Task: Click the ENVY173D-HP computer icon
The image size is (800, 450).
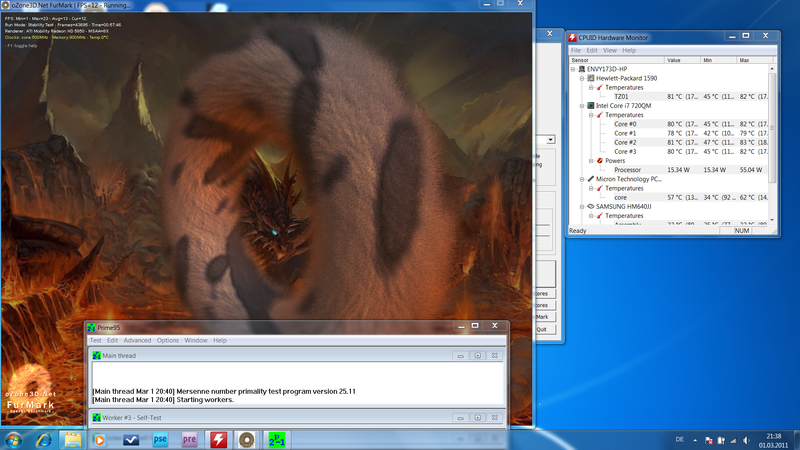Action: (x=582, y=69)
